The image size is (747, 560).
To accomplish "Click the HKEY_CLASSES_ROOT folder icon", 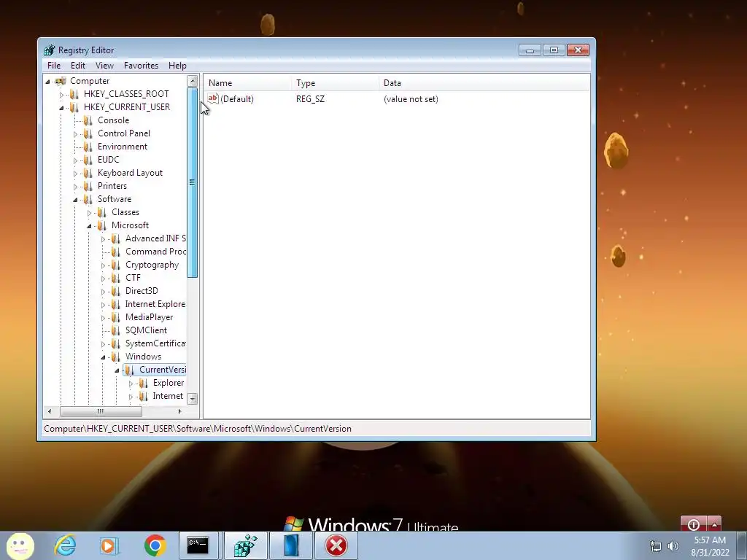I will tap(74, 94).
